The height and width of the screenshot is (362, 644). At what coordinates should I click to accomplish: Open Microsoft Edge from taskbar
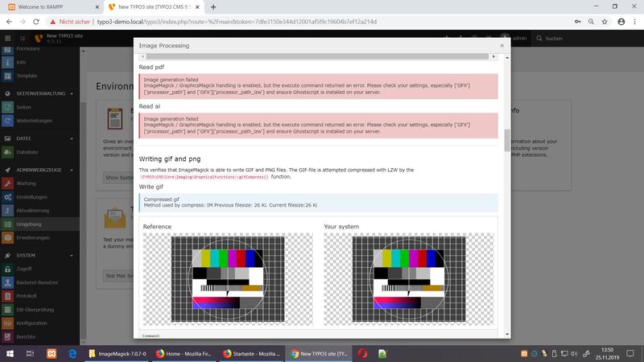[72, 353]
